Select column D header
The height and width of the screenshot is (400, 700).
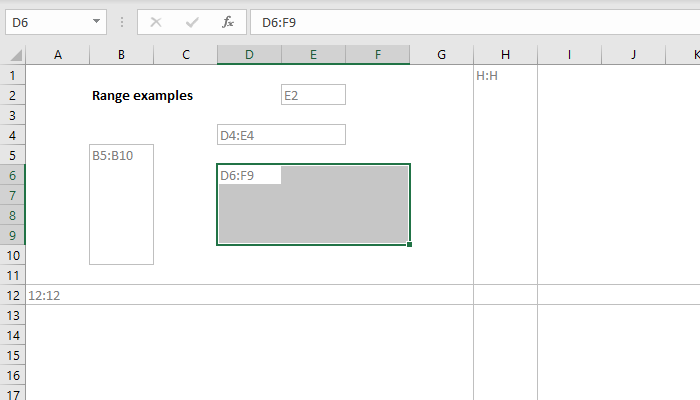(x=249, y=55)
